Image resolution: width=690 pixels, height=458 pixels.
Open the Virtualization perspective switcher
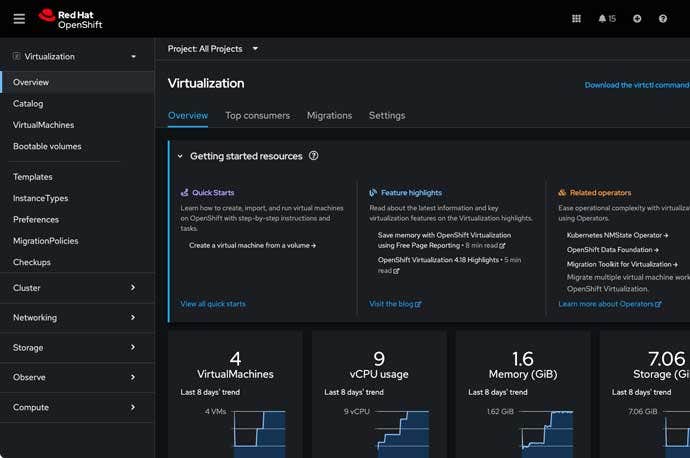coord(77,57)
